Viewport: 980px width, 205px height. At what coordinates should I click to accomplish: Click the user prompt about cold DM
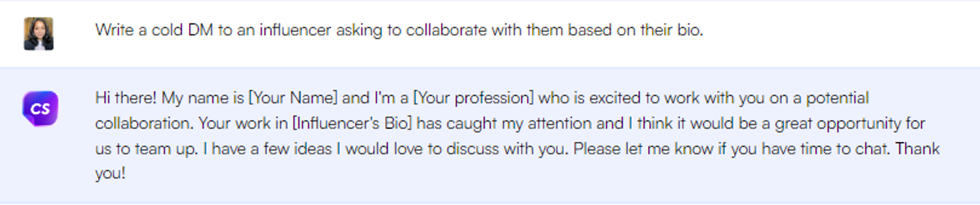coord(399,30)
